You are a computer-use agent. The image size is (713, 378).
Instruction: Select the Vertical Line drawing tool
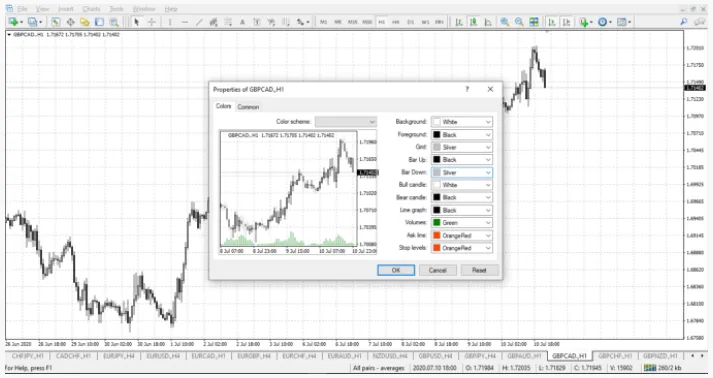[x=170, y=22]
